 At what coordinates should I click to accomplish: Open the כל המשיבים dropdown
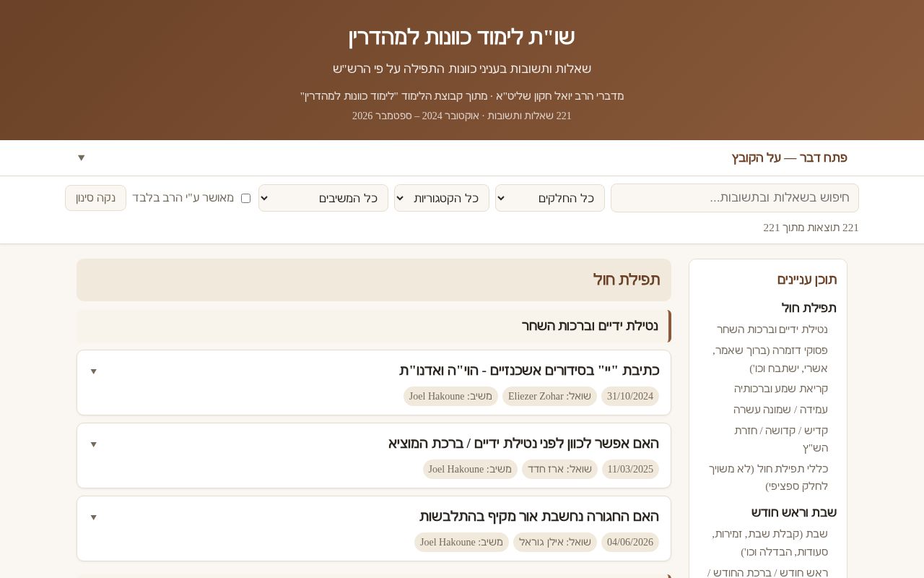coord(323,198)
